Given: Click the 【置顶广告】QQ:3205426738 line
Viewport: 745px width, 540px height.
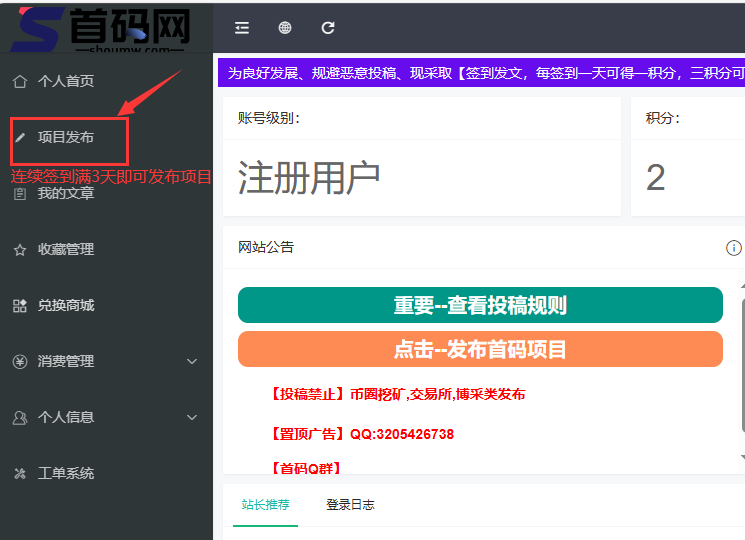Looking at the screenshot, I should 361,434.
